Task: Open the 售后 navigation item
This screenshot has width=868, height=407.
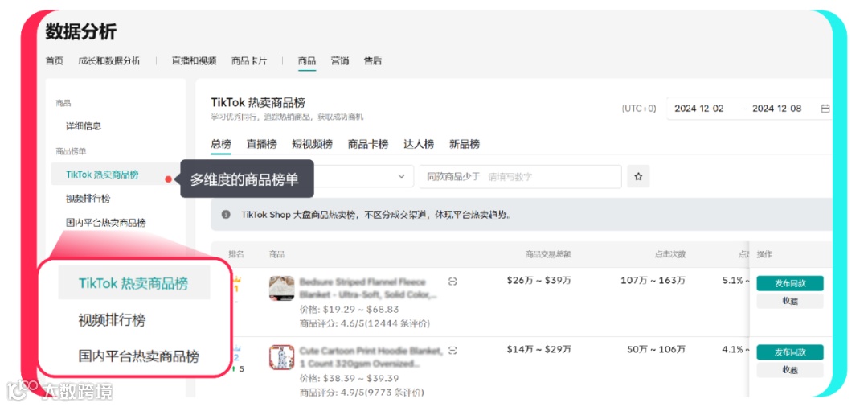Action: pos(373,61)
